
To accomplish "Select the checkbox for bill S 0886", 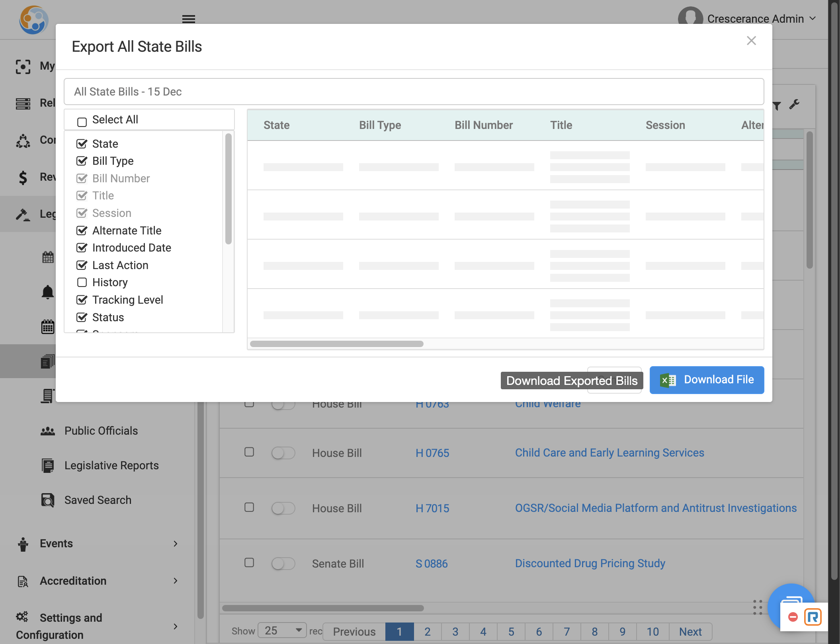I will tap(249, 562).
